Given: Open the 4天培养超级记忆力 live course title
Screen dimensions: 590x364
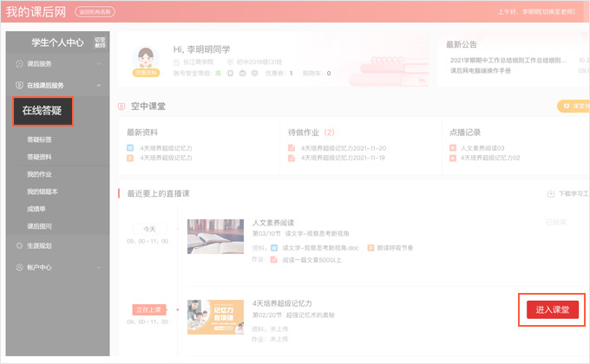Looking at the screenshot, I should coord(282,303).
